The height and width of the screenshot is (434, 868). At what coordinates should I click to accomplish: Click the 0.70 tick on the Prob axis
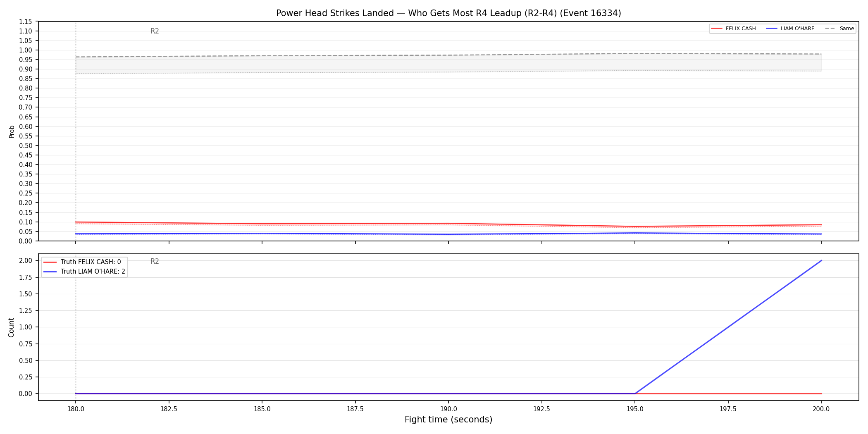coord(26,107)
